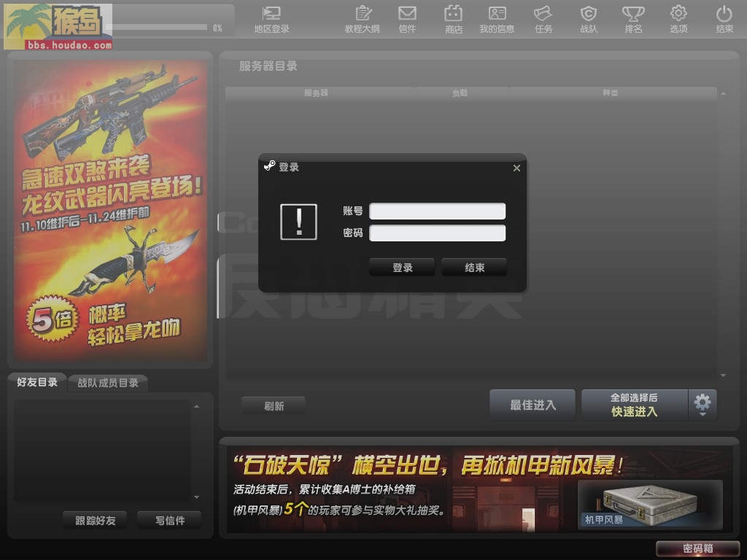This screenshot has width=747, height=560.
Task: Open the 教程大纲 tutorial icon
Action: pyautogui.click(x=362, y=20)
